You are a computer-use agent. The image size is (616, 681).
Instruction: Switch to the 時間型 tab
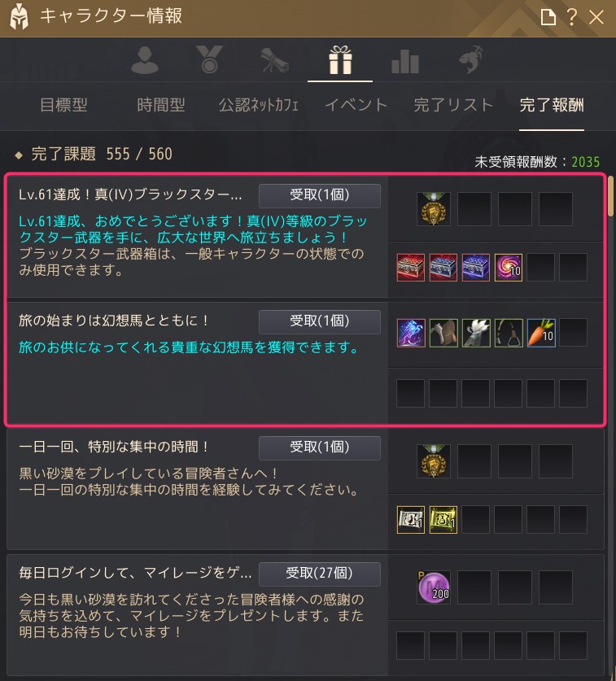(x=161, y=105)
